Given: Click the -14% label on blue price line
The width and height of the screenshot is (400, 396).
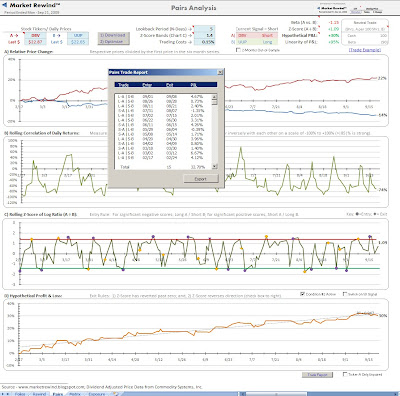Looking at the screenshot, I should click(x=383, y=115).
